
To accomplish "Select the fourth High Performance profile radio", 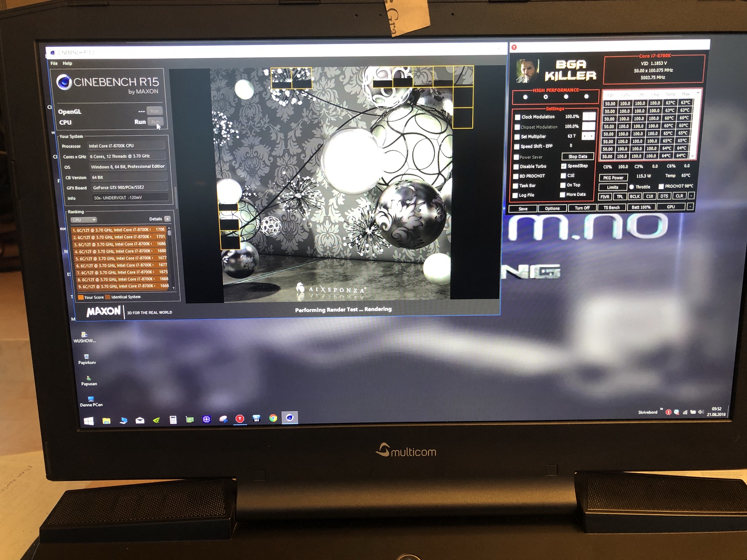I will tap(586, 97).
